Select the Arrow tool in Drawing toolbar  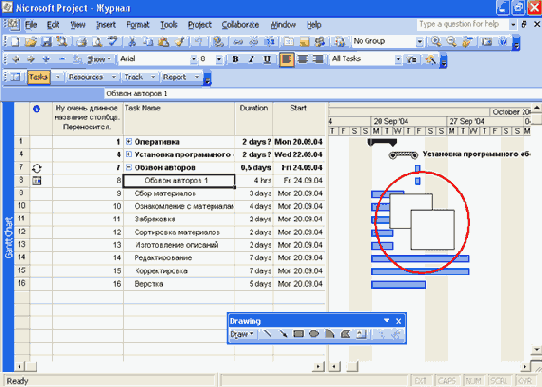coord(283,334)
